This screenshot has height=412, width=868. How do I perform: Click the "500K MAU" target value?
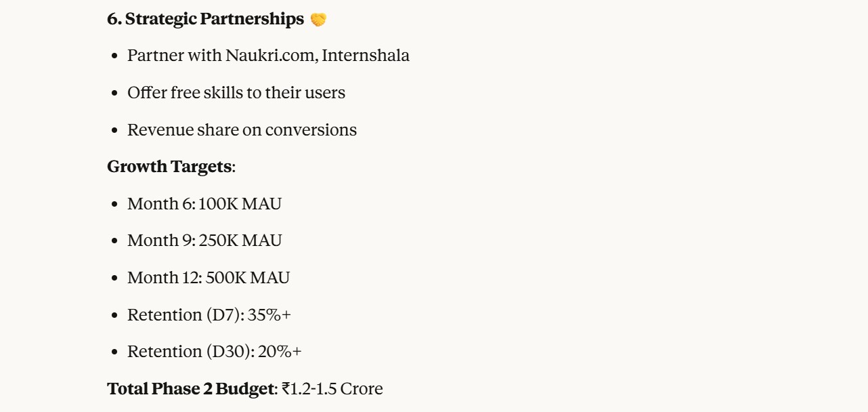coord(247,278)
